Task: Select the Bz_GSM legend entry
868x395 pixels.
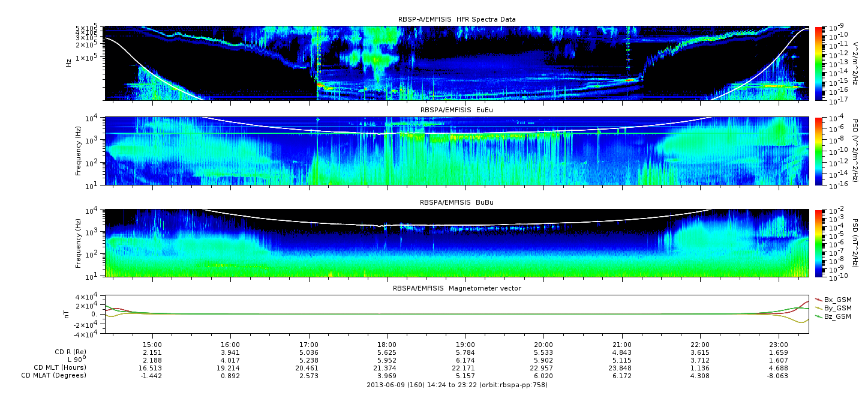Action: [836, 316]
